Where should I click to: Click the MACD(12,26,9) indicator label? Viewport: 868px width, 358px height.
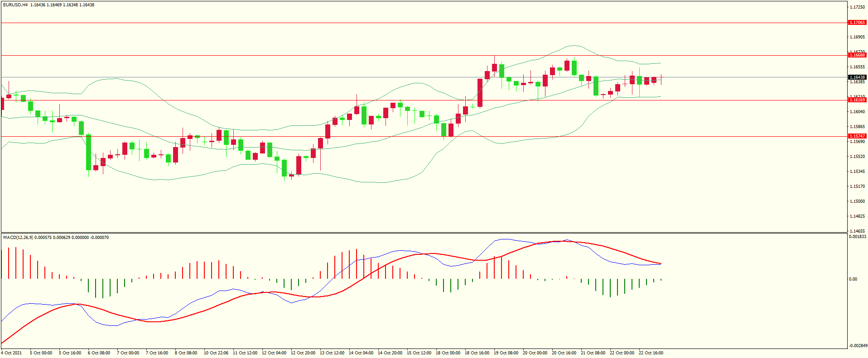(x=18, y=238)
